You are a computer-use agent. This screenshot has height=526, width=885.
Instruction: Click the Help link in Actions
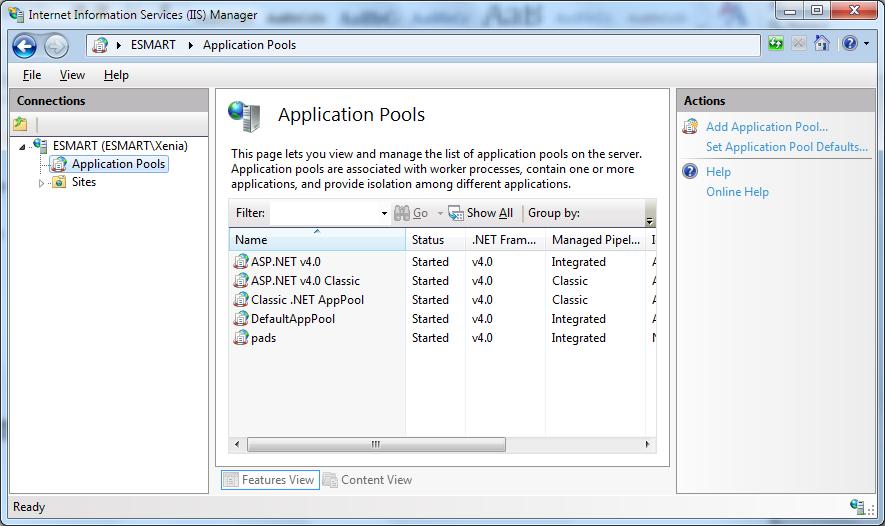pyautogui.click(x=718, y=172)
